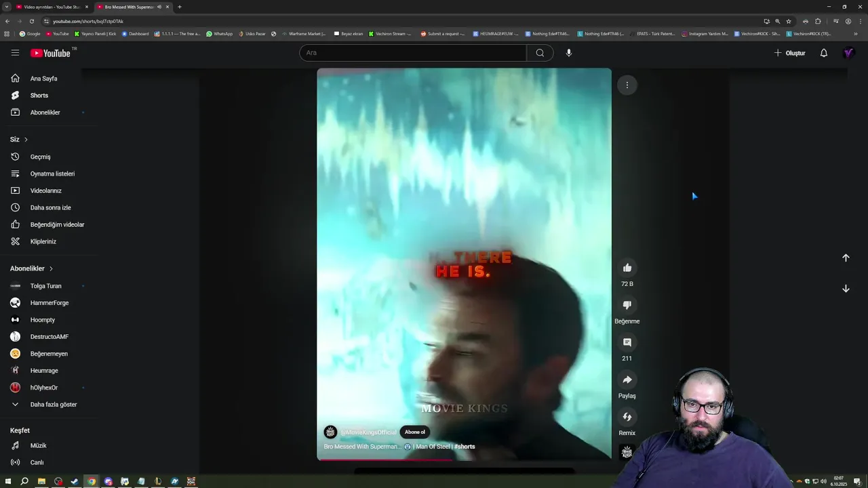Viewport: 868px width, 488px height.
Task: Click the address bar URL
Action: [88, 21]
